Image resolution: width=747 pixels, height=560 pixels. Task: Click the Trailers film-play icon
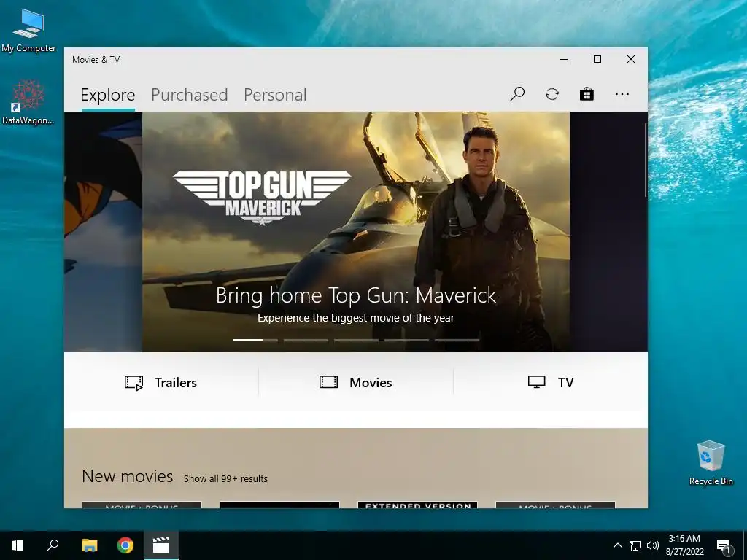pyautogui.click(x=134, y=382)
